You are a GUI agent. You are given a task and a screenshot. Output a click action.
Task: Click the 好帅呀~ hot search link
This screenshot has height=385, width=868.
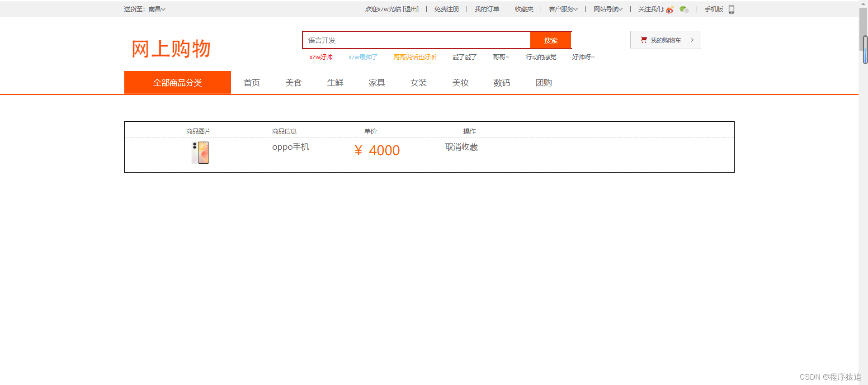click(583, 57)
